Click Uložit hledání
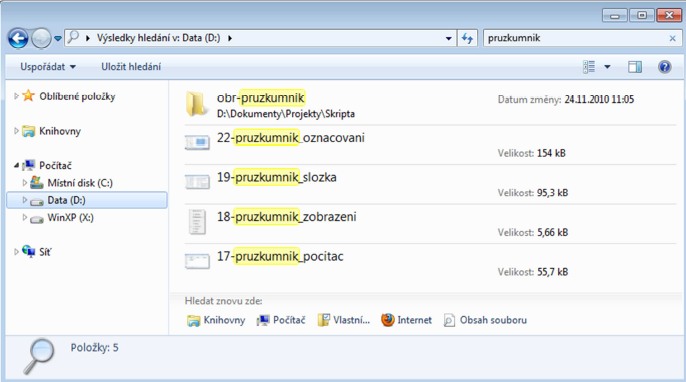The height and width of the screenshot is (382, 686). click(131, 67)
